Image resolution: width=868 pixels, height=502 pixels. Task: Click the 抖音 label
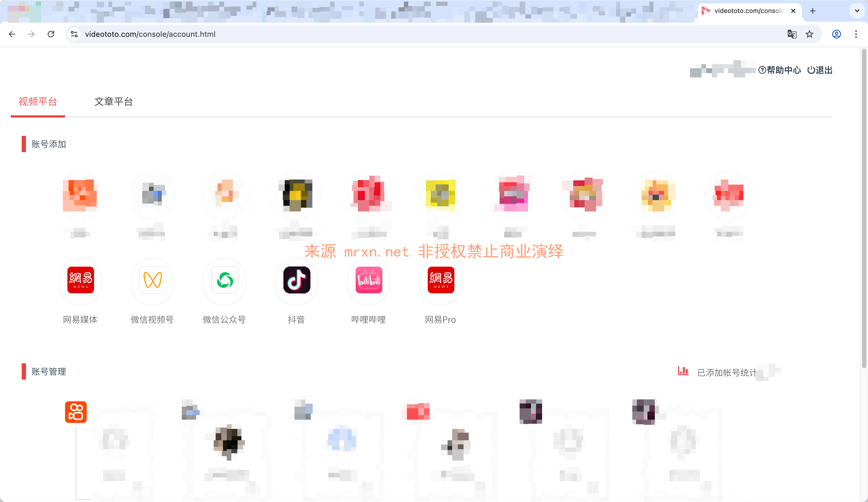click(x=296, y=320)
